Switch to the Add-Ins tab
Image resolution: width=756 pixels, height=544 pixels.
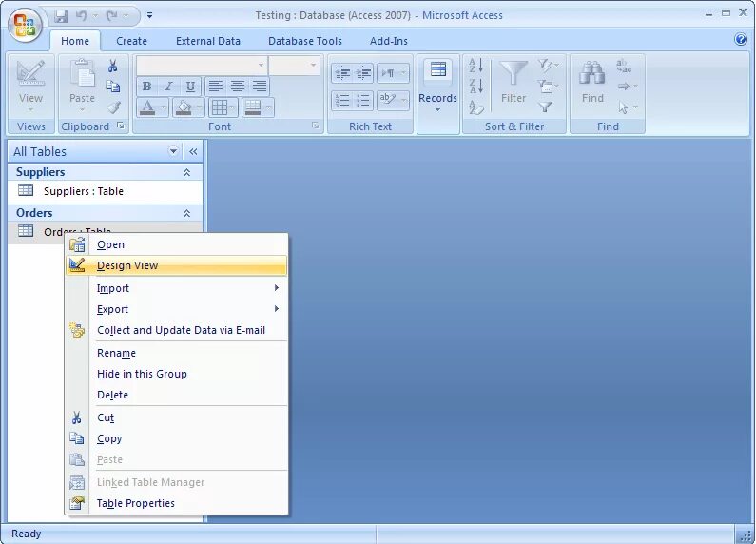pyautogui.click(x=389, y=41)
